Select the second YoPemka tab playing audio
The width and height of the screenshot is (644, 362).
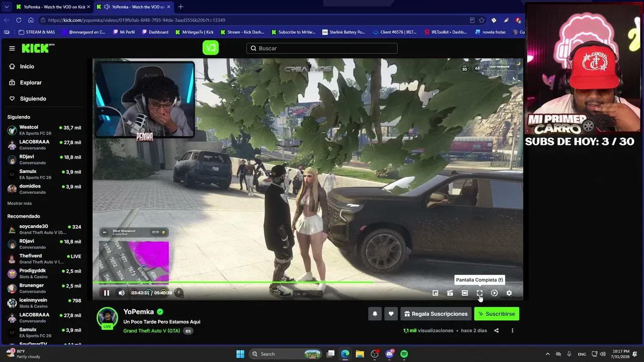[x=133, y=7]
